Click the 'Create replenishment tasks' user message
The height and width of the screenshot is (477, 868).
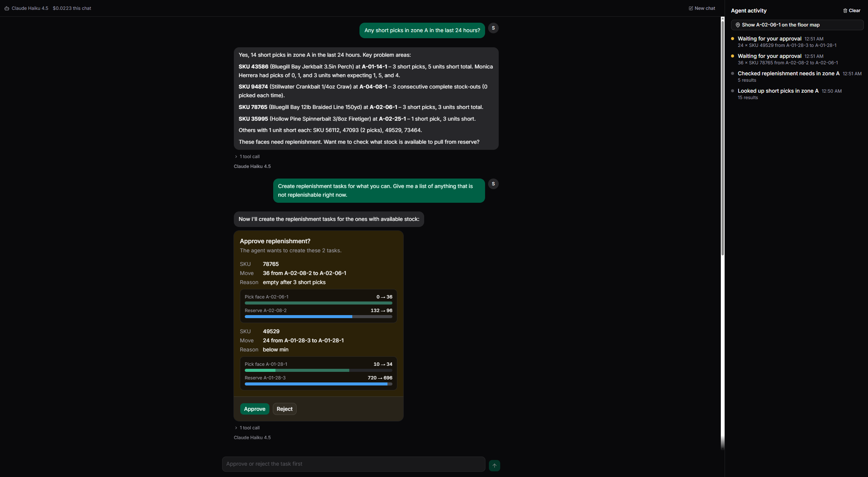(379, 191)
